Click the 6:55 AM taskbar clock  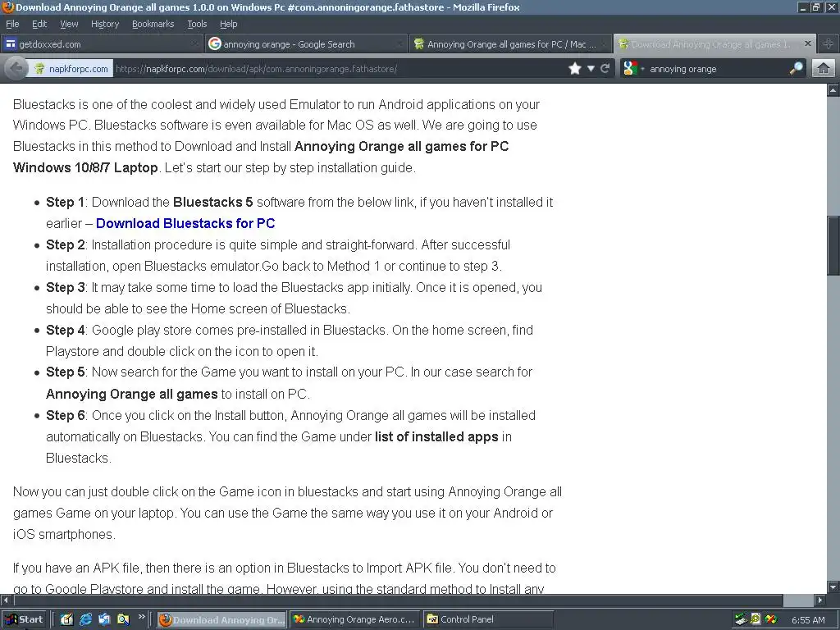808,620
